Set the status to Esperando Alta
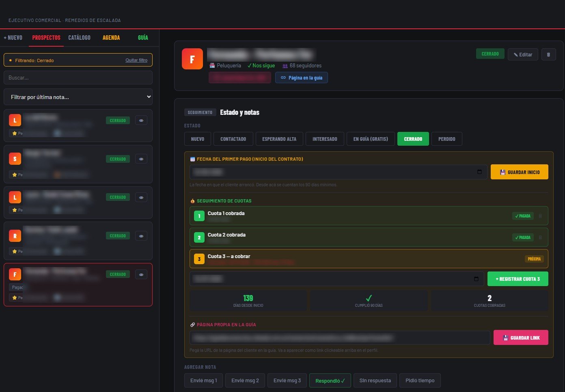The height and width of the screenshot is (392, 565). (x=279, y=139)
